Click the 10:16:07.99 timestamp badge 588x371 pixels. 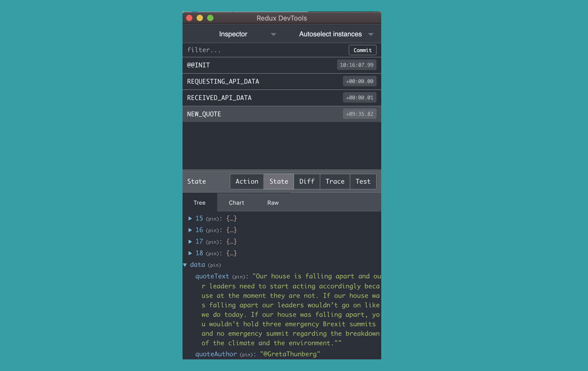[357, 65]
